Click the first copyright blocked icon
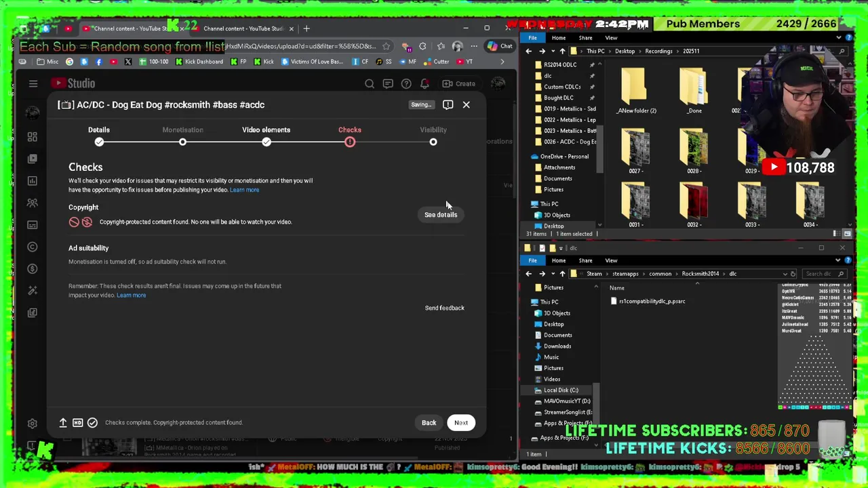The height and width of the screenshot is (488, 868). (74, 222)
